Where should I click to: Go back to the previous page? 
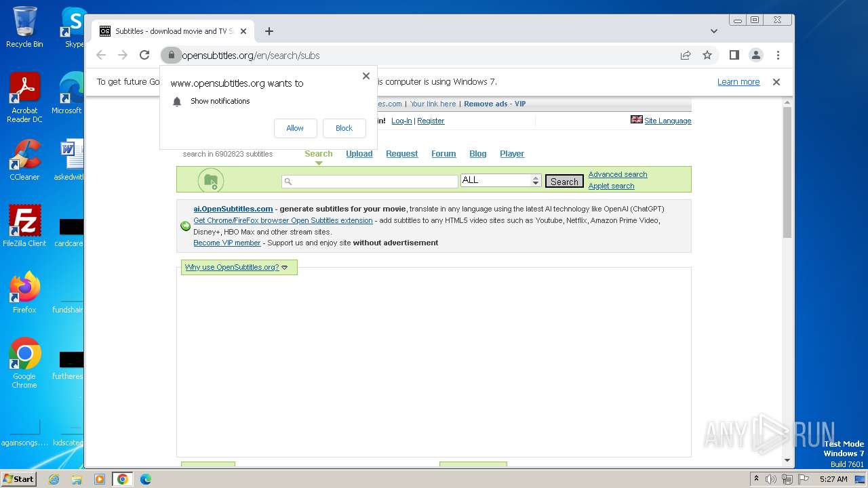[x=101, y=55]
